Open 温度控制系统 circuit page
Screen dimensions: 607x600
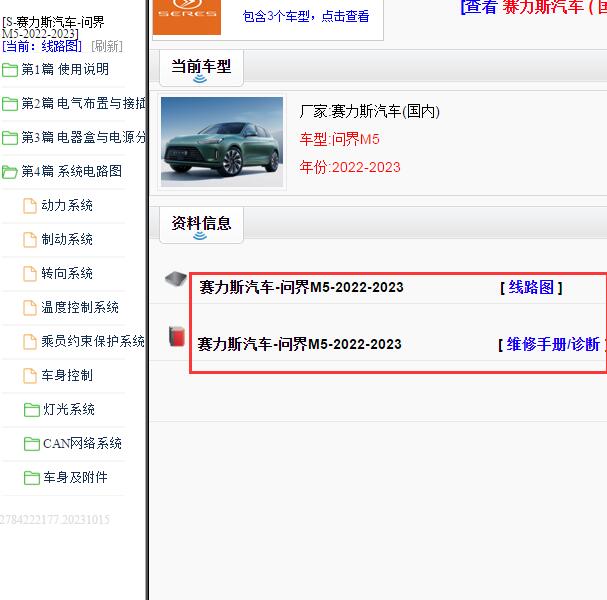click(80, 308)
